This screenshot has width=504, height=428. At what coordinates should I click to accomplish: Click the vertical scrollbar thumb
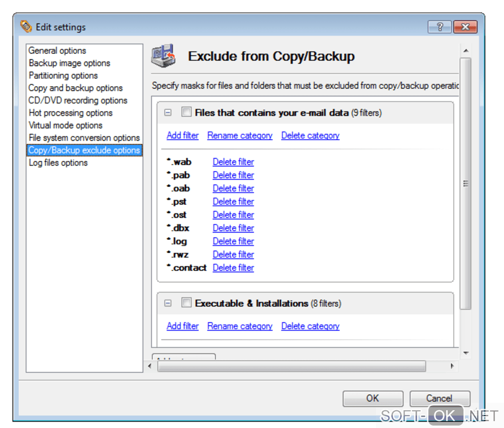tap(466, 183)
